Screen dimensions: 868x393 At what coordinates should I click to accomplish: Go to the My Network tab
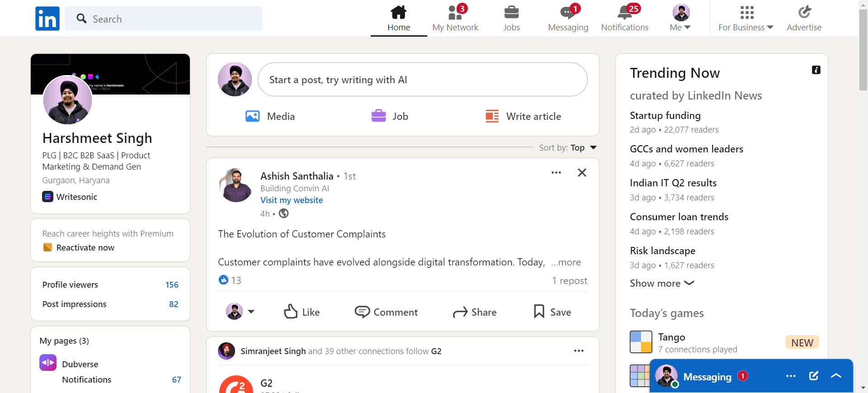455,18
